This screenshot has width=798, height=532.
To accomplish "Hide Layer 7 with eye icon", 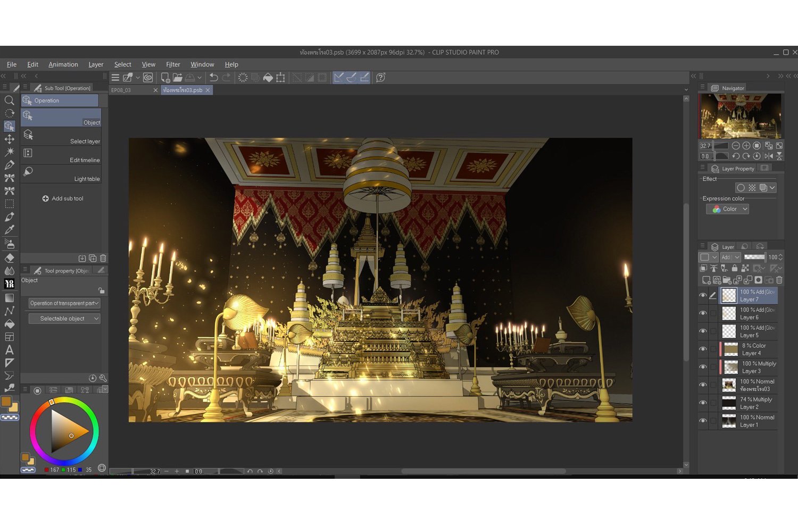I will click(x=703, y=295).
